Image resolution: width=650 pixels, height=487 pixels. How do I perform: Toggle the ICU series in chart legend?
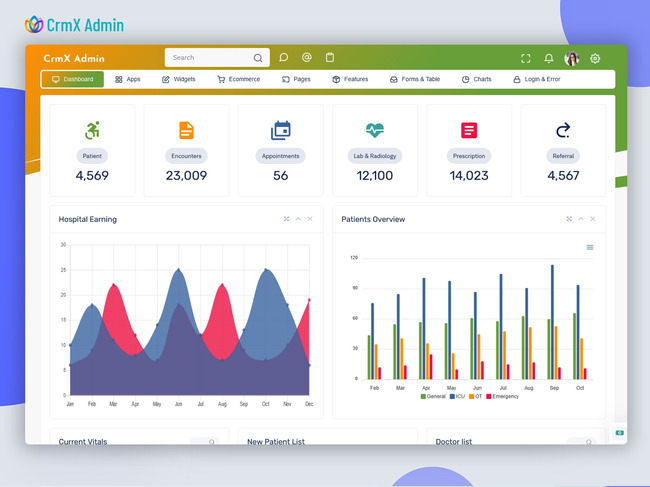(458, 397)
